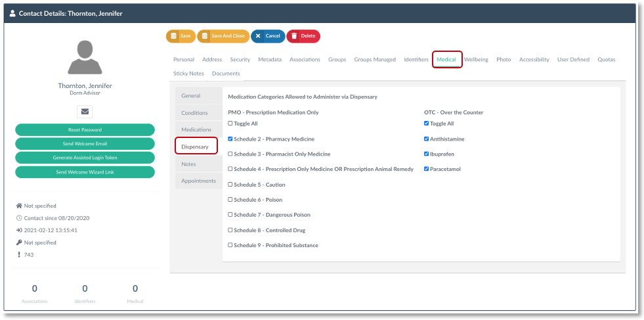The image size is (644, 320).
Task: Uncheck the Paracetamol checkbox
Action: point(426,169)
